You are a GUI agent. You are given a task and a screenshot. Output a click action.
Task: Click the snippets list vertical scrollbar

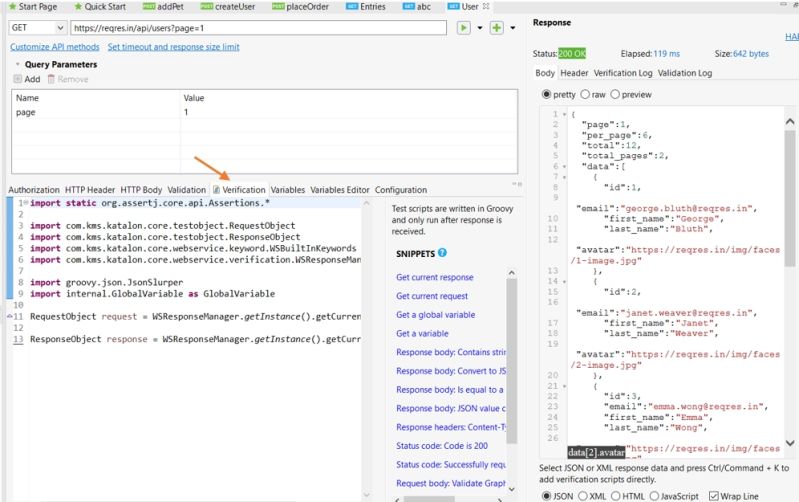pos(512,361)
